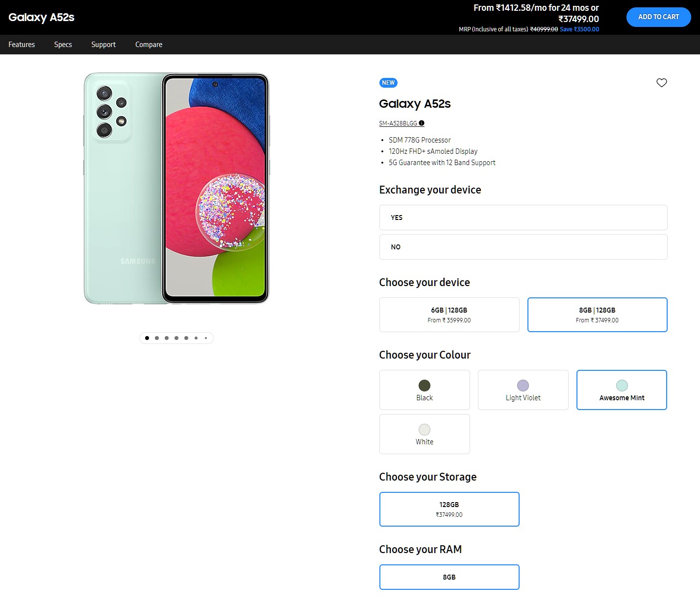Choose the Black colour swatch
Screen dimensions: 700x606
pyautogui.click(x=425, y=390)
